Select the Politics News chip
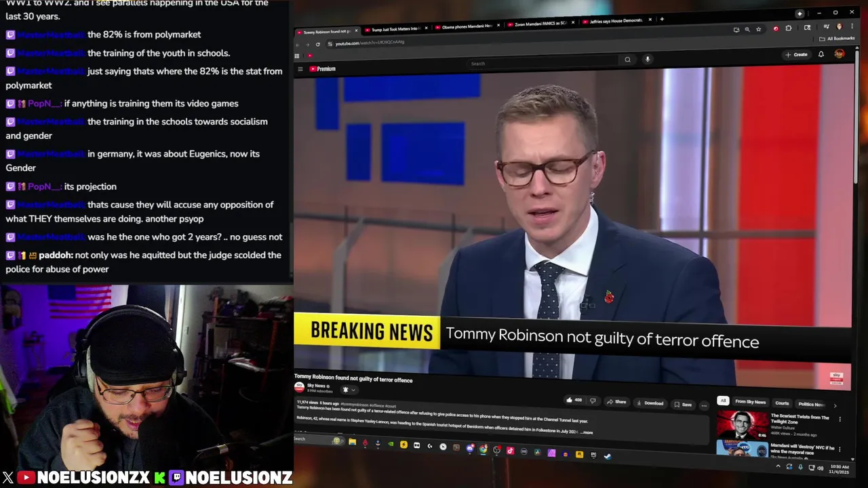 pyautogui.click(x=811, y=405)
